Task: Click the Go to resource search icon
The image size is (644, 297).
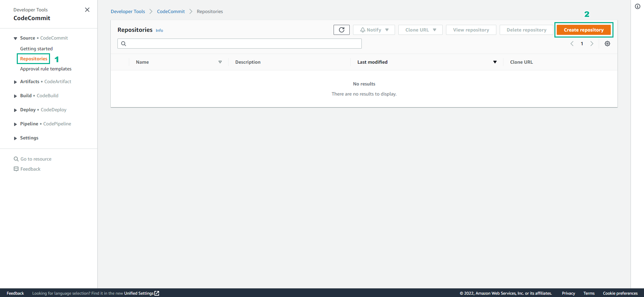Action: [x=16, y=159]
